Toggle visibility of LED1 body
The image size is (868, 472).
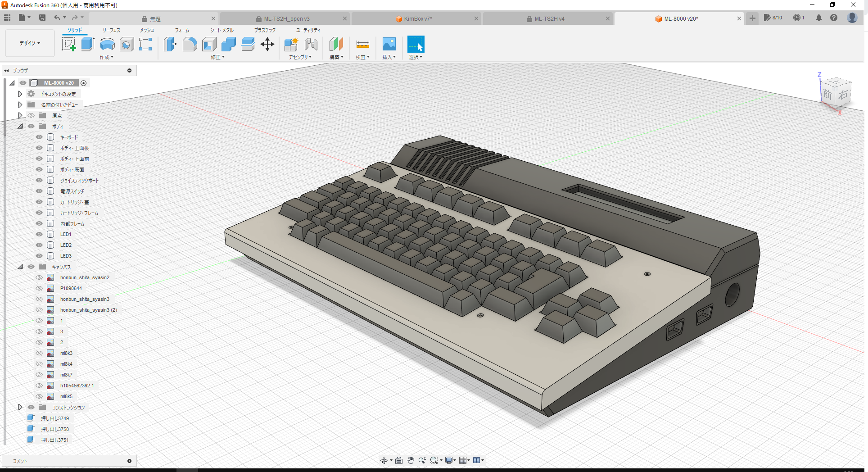pyautogui.click(x=39, y=234)
